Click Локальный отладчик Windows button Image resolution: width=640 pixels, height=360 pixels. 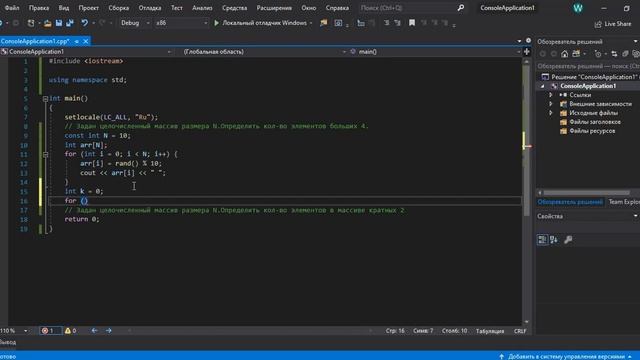tap(263, 23)
